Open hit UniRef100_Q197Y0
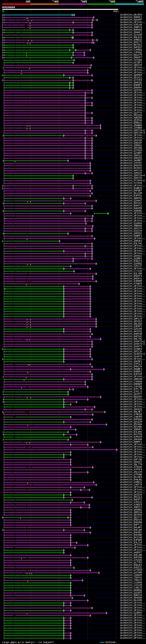The width and height of the screenshot is (146, 644). tap(131, 113)
